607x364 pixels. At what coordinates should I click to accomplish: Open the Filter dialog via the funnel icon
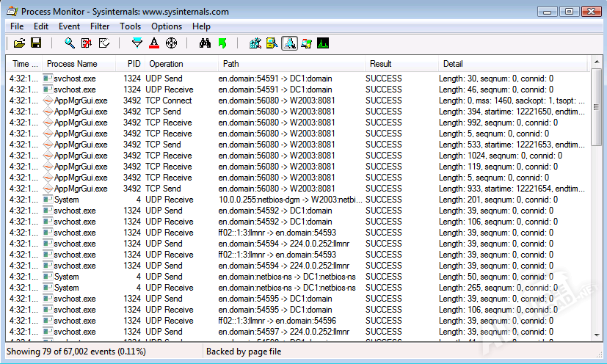(x=137, y=43)
